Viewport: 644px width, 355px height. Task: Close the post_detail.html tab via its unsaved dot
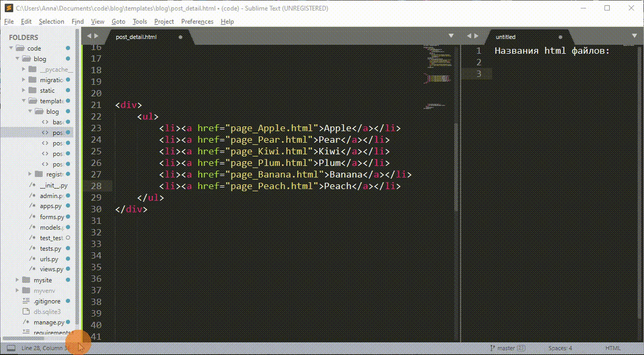pyautogui.click(x=180, y=37)
